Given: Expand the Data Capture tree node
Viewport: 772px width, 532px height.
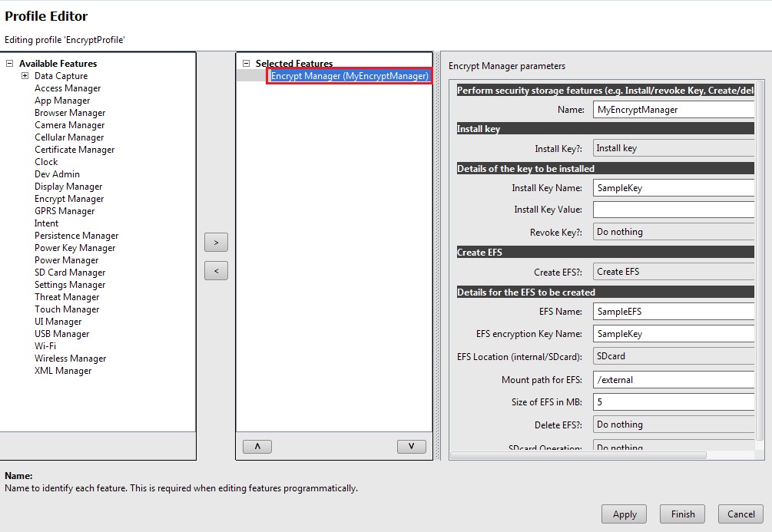Looking at the screenshot, I should 25,76.
